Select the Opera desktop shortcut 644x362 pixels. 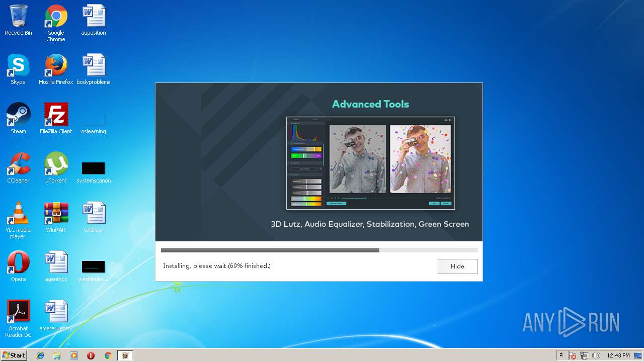(x=18, y=266)
